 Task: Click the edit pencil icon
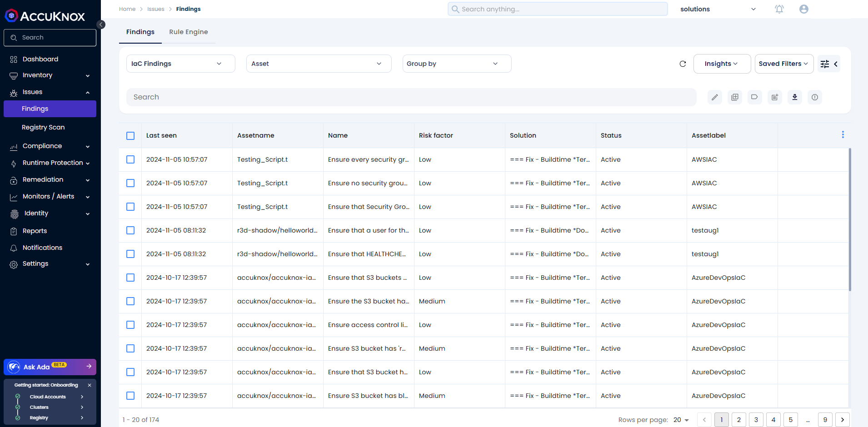[x=715, y=97]
